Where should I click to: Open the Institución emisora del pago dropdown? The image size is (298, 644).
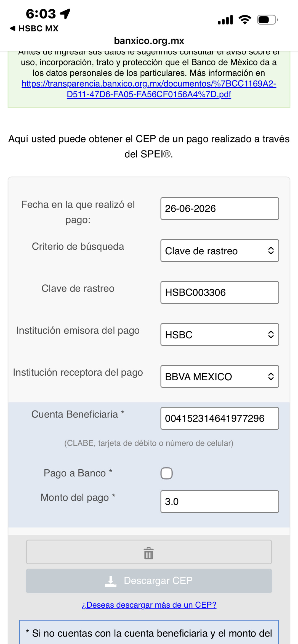pyautogui.click(x=220, y=335)
